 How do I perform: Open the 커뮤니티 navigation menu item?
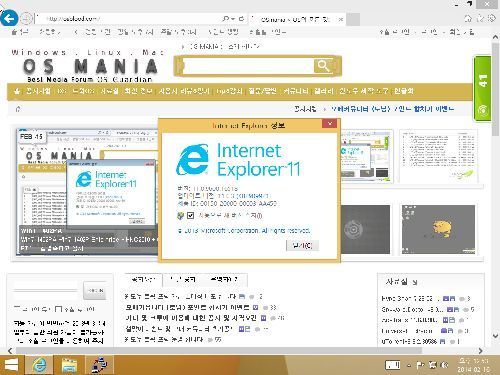[x=296, y=91]
